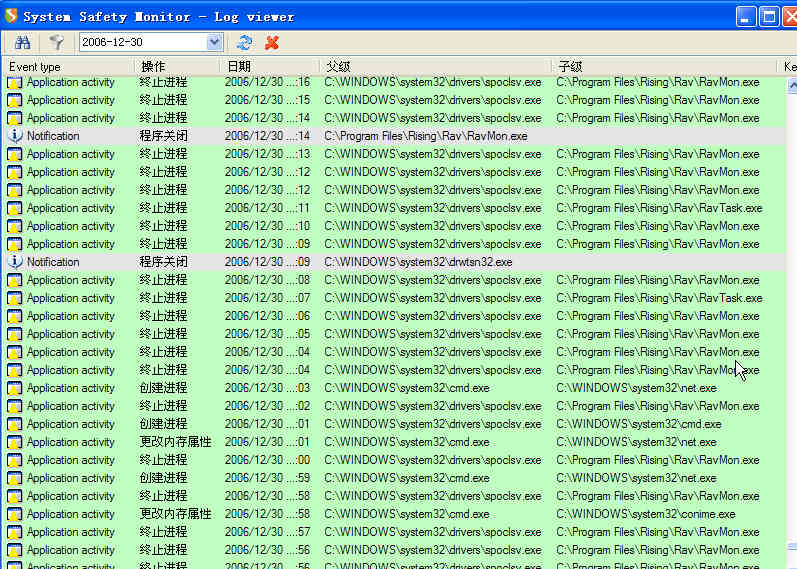Click the C:\WINDOWS\system32\drwtsn32.exe cell
This screenshot has height=569, width=797.
(x=418, y=262)
